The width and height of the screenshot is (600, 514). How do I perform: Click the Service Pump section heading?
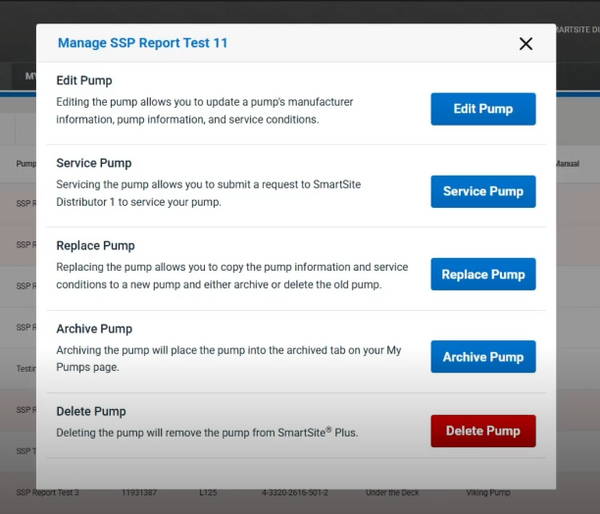point(94,163)
